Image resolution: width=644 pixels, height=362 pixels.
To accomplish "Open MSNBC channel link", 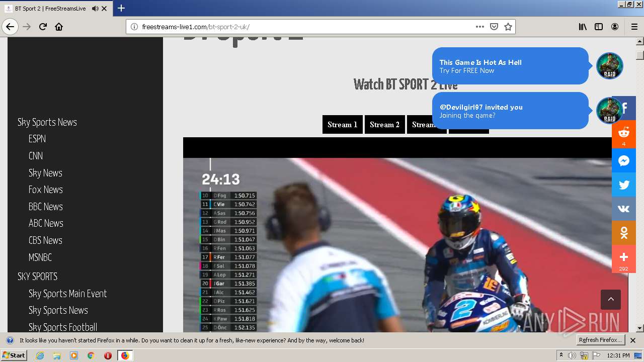I will point(40,257).
